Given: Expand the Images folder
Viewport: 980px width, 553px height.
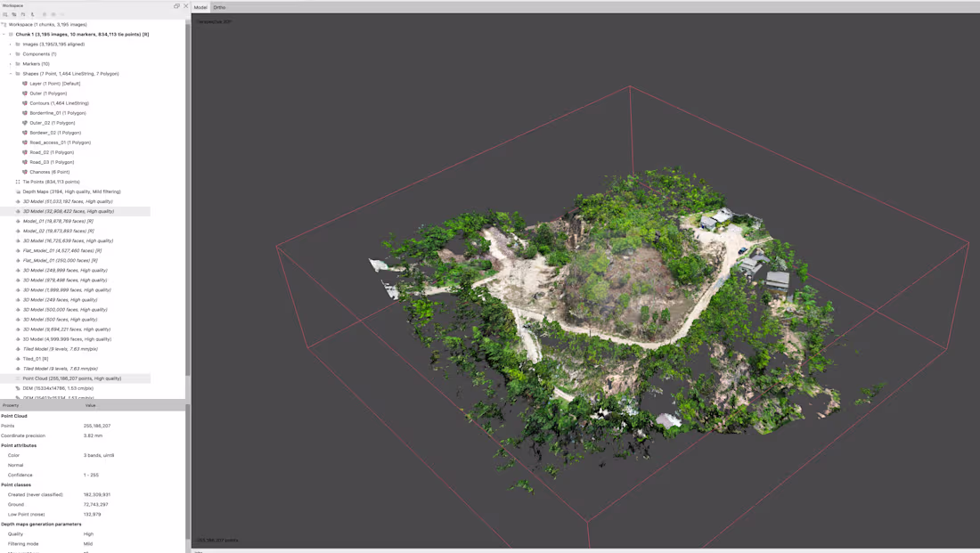Looking at the screenshot, I should coord(11,45).
